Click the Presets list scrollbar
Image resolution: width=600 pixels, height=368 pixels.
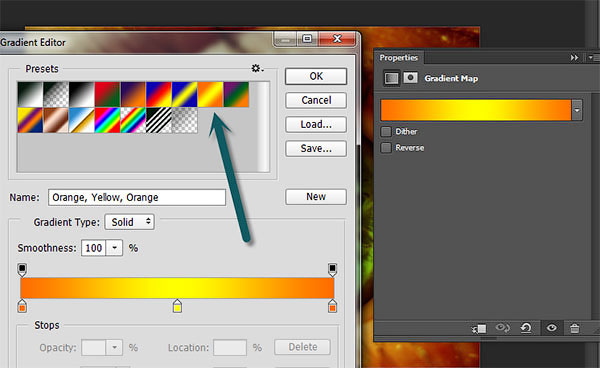263,127
